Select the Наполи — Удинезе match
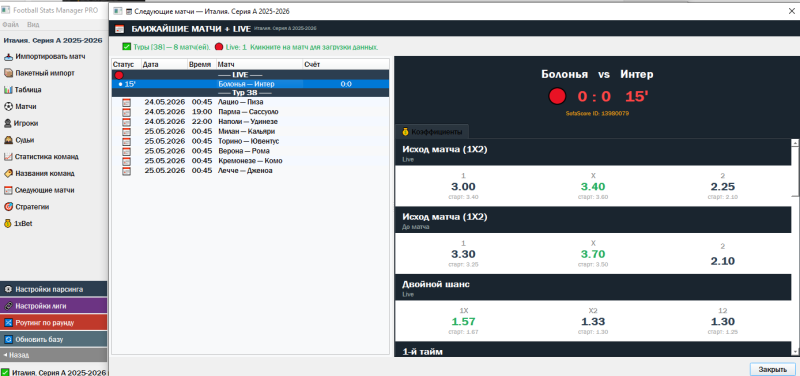The height and width of the screenshot is (376, 800). (x=250, y=121)
